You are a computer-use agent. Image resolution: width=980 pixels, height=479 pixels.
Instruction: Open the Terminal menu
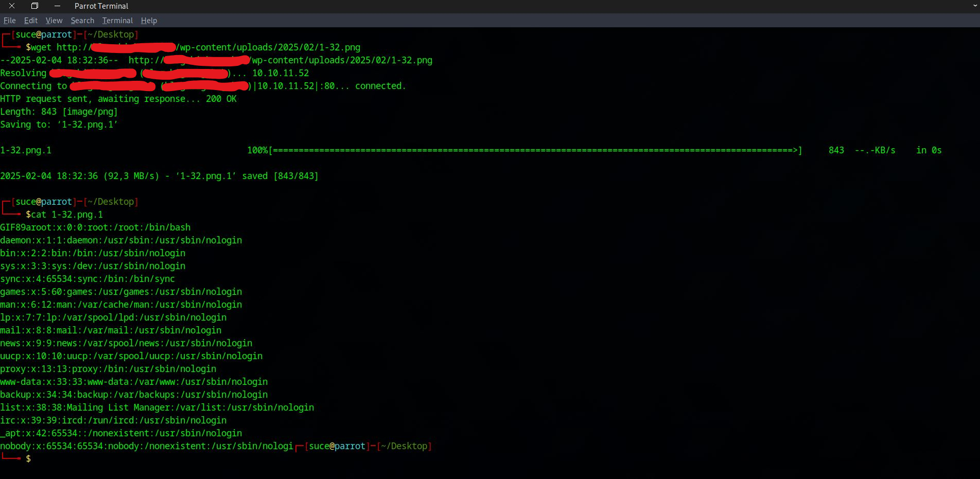pos(117,21)
